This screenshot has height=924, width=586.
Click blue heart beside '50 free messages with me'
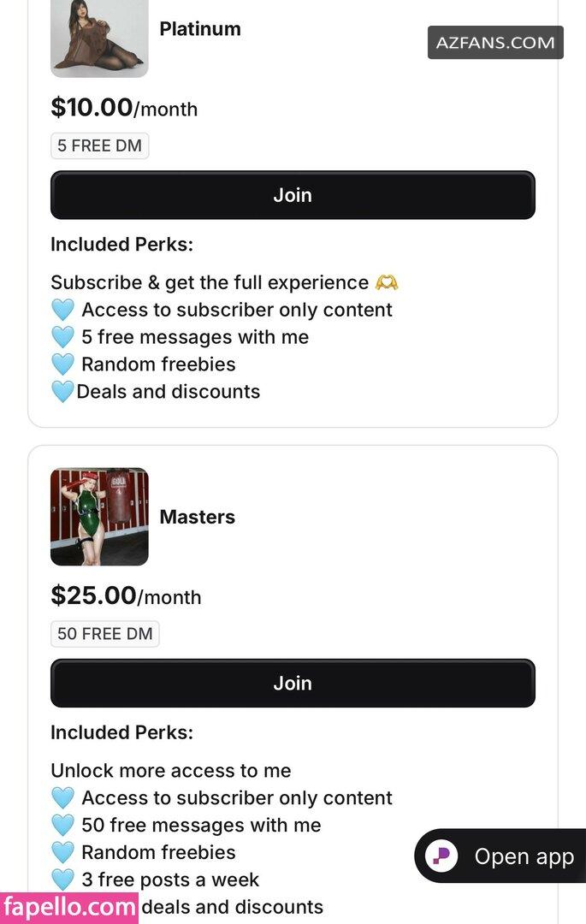pos(62,825)
